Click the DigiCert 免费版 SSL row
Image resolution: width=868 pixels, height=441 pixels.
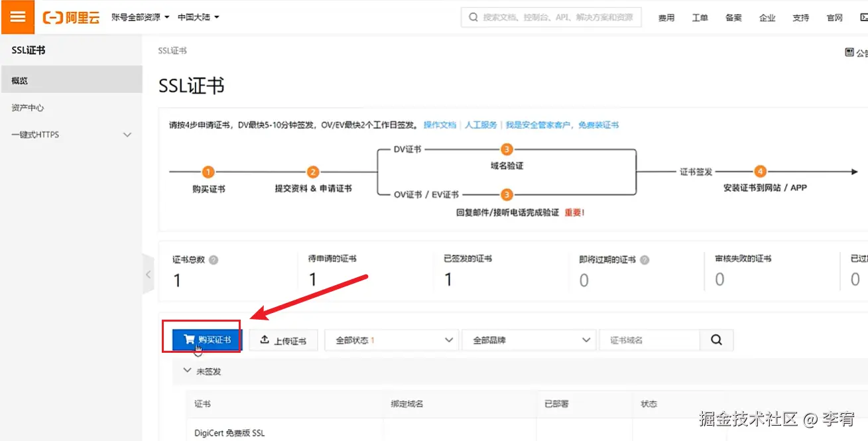tap(229, 433)
